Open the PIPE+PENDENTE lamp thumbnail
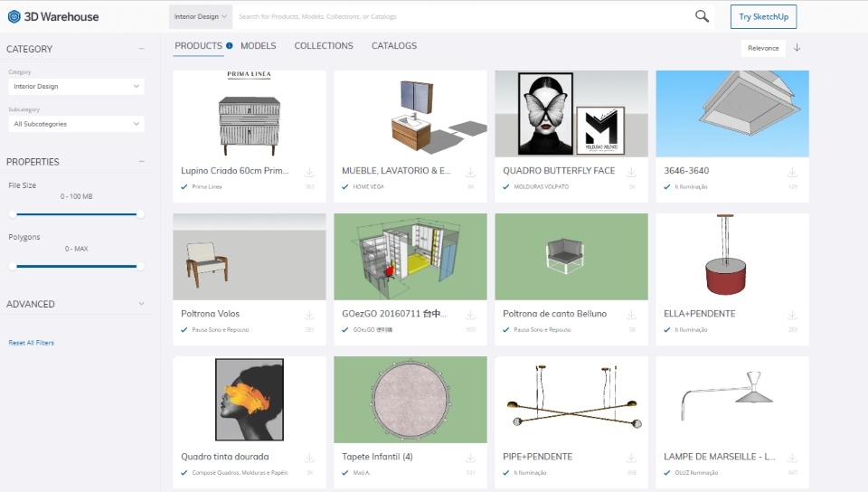The width and height of the screenshot is (868, 492). [571, 400]
